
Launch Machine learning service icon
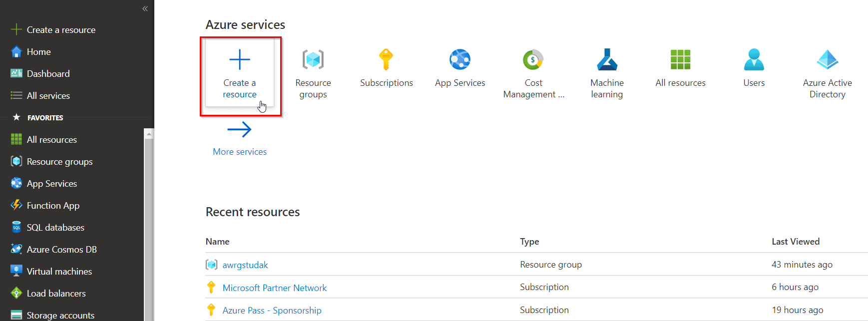click(607, 60)
